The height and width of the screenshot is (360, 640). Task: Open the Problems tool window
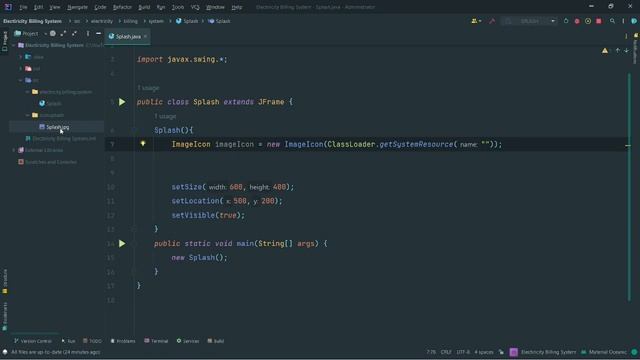pos(123,341)
